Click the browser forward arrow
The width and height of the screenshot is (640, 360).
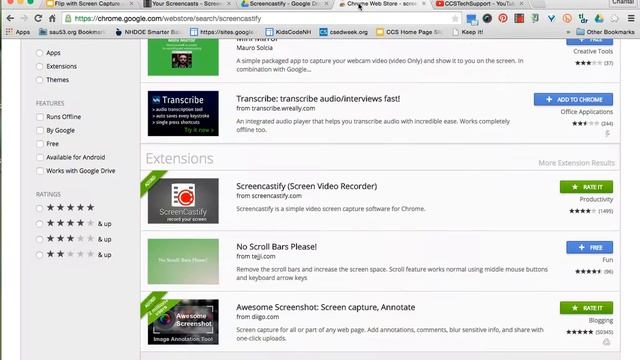click(x=24, y=18)
